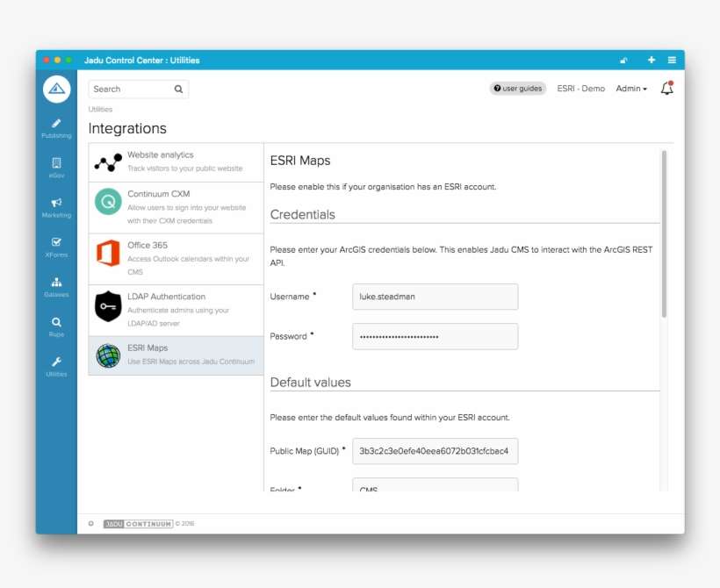Image resolution: width=720 pixels, height=588 pixels.
Task: Click the Public Map (GUID) field
Action: tap(436, 451)
